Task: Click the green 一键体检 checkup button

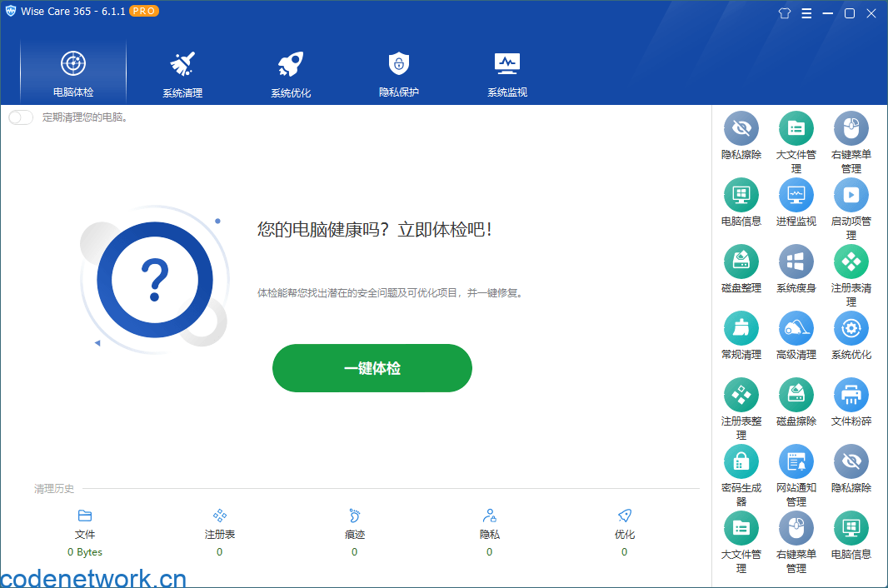Action: (x=372, y=367)
